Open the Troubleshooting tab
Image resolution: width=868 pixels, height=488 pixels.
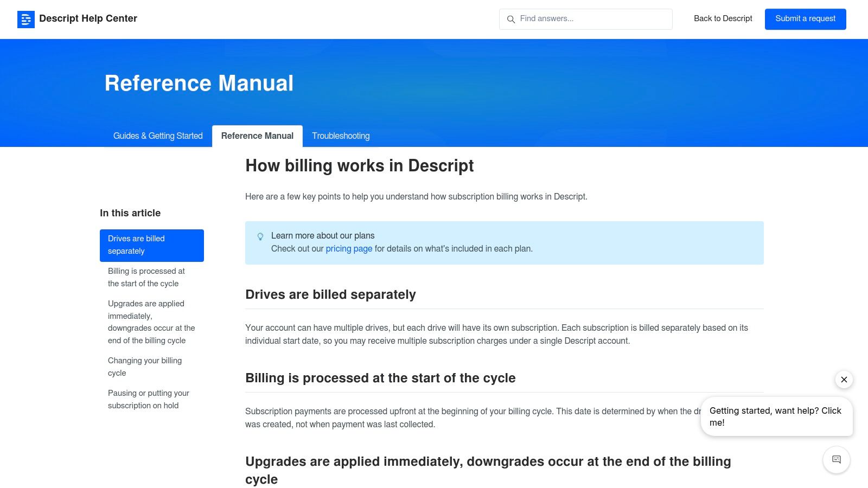click(341, 136)
